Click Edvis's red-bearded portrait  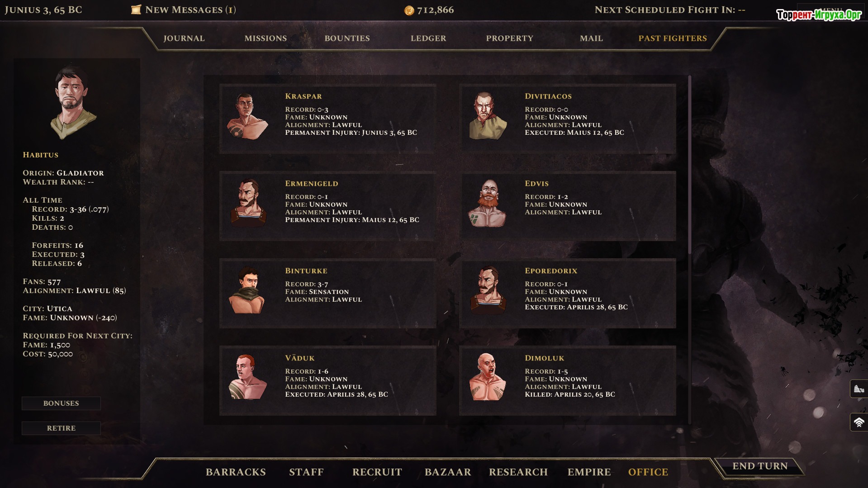point(487,203)
